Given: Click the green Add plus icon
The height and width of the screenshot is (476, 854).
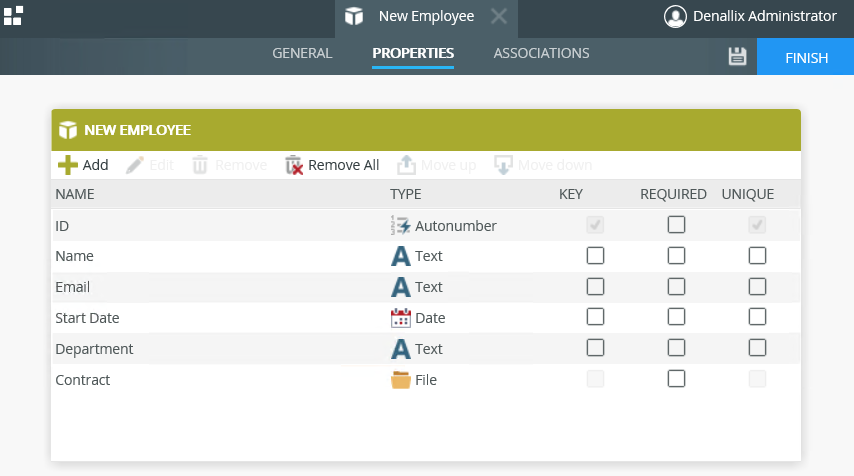Looking at the screenshot, I should click(x=67, y=165).
